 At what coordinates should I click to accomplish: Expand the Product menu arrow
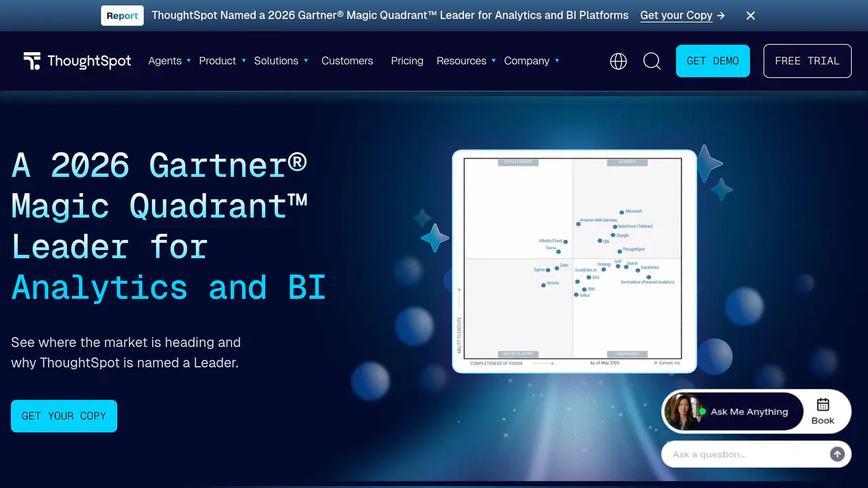click(x=243, y=60)
